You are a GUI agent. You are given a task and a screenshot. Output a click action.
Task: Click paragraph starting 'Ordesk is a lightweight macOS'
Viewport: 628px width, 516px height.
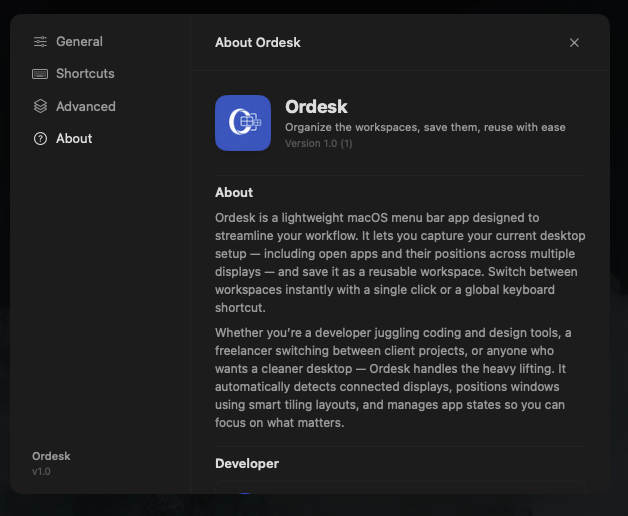coord(400,263)
